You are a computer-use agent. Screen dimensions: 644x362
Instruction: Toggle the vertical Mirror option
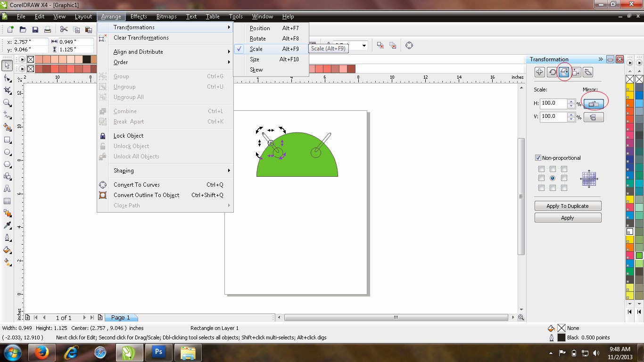[x=594, y=117]
